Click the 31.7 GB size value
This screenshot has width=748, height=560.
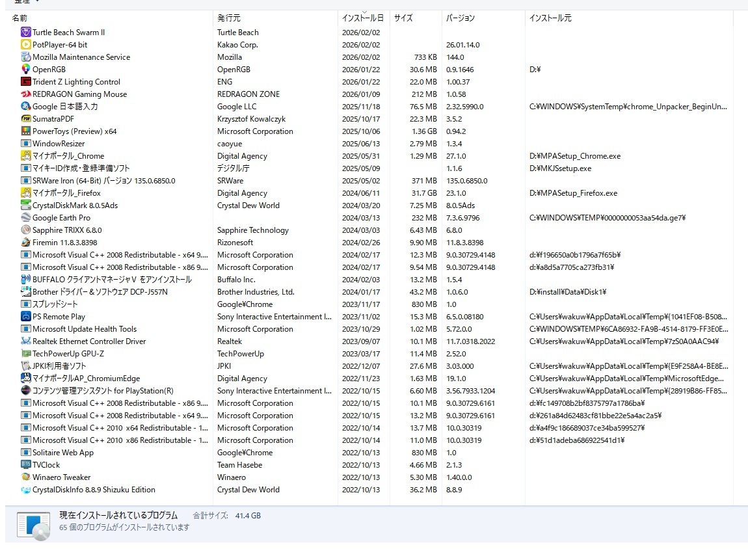click(x=423, y=193)
